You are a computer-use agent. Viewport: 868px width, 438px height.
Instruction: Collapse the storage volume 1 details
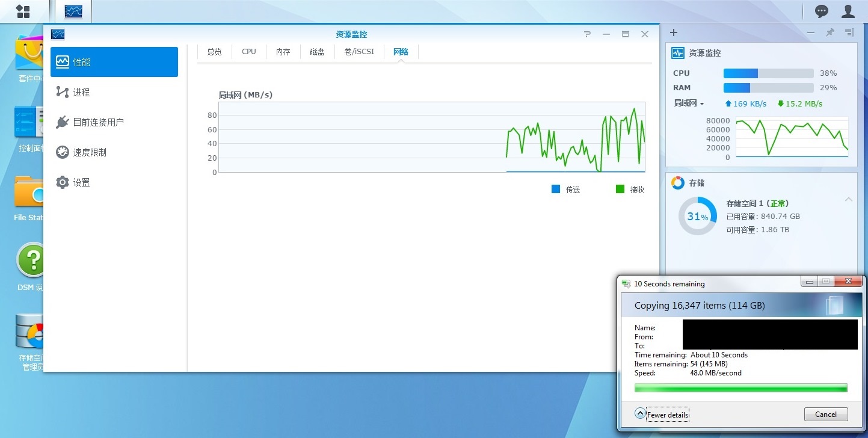[848, 200]
